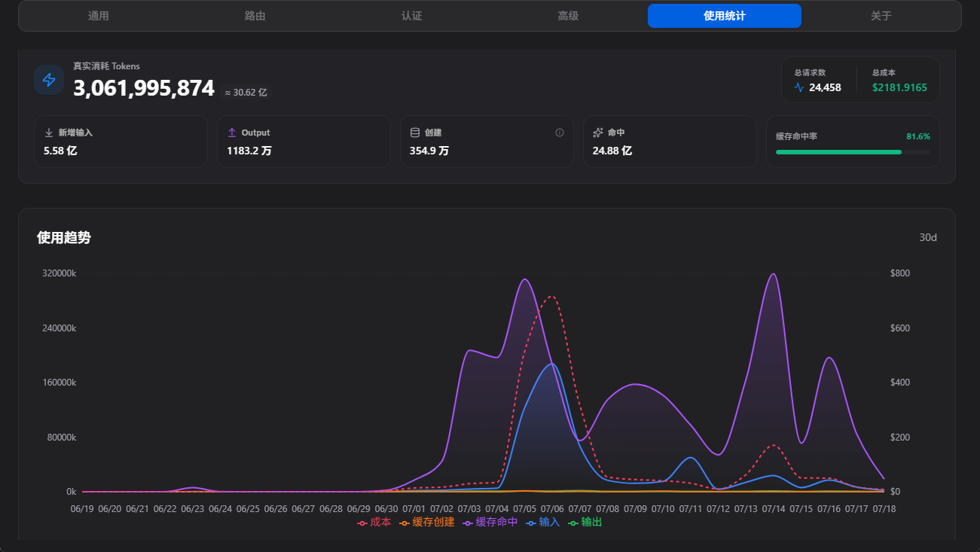980x552 pixels.
Task: Switch to the 通用 tab
Action: (x=99, y=16)
